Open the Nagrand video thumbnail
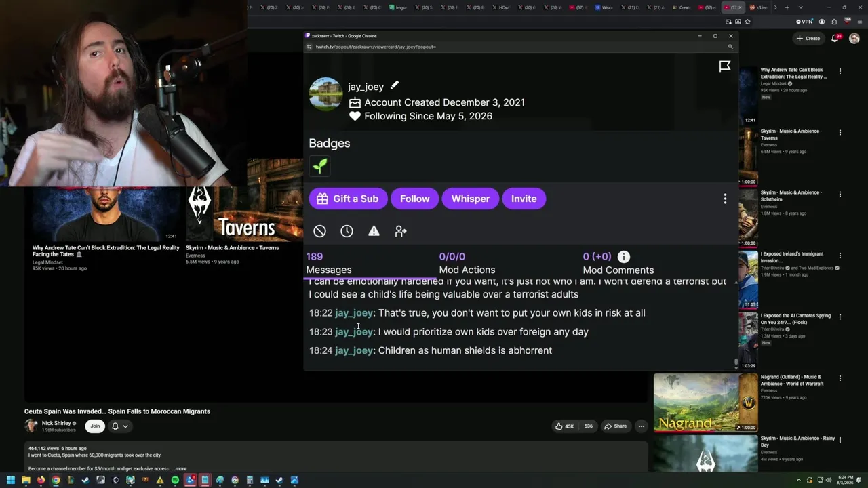868x488 pixels. (705, 403)
